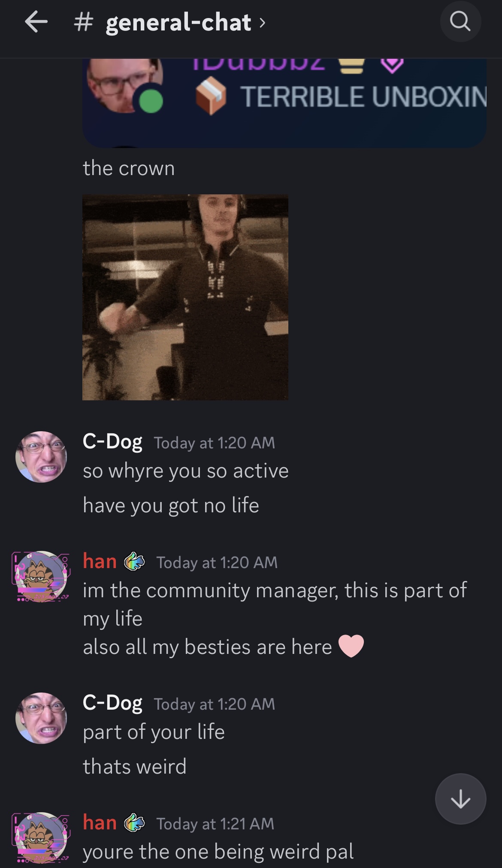Open the dancing man GIF
502x868 pixels.
pyautogui.click(x=185, y=297)
